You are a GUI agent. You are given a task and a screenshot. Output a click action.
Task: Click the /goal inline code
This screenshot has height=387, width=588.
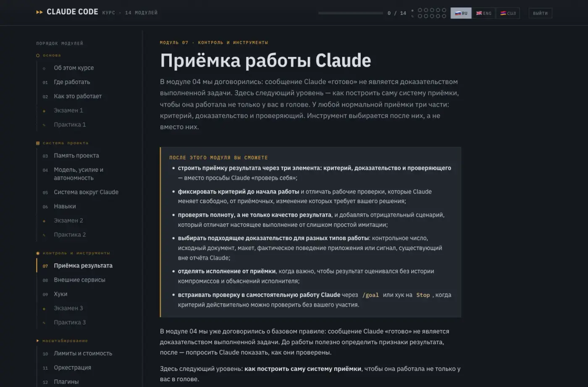pos(370,295)
